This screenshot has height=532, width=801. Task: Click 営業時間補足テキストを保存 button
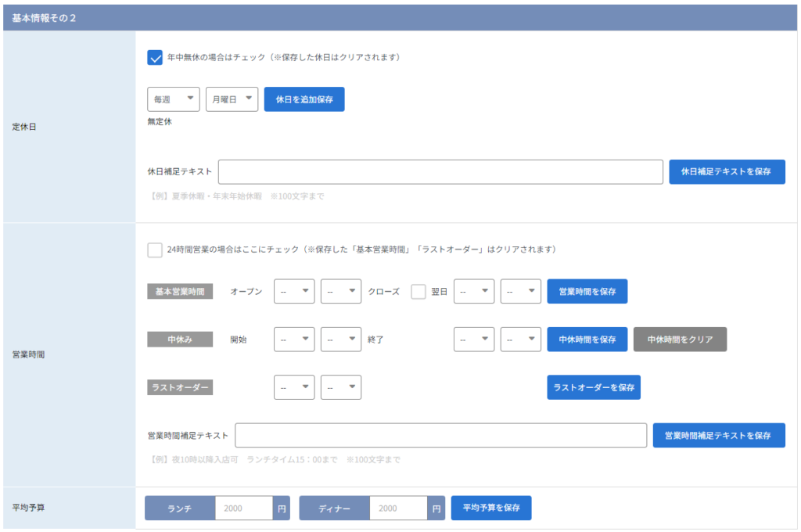click(x=720, y=436)
